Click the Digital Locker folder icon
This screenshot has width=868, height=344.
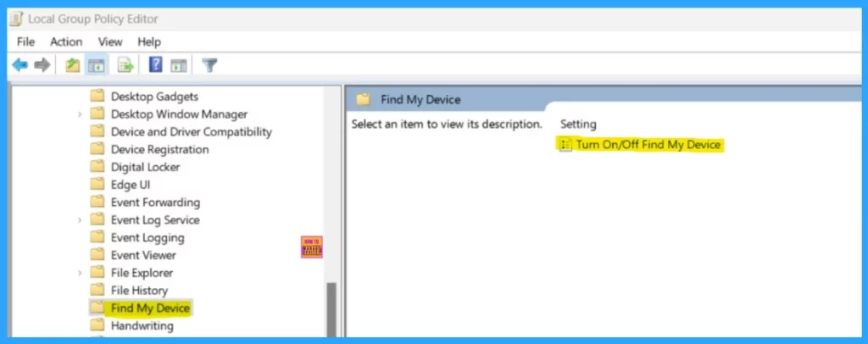click(x=97, y=166)
